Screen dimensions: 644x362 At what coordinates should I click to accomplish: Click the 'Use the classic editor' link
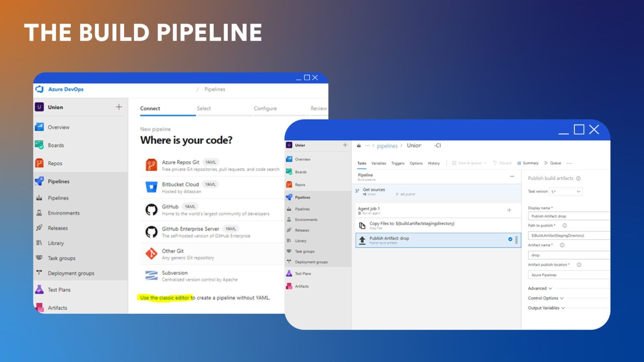tap(165, 298)
